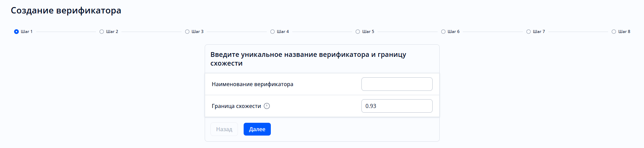The height and width of the screenshot is (148, 644).
Task: Click the Назад button
Action: (x=224, y=129)
